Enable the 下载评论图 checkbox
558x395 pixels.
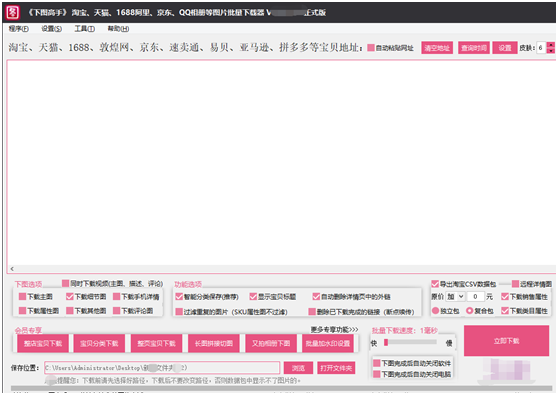[116, 311]
